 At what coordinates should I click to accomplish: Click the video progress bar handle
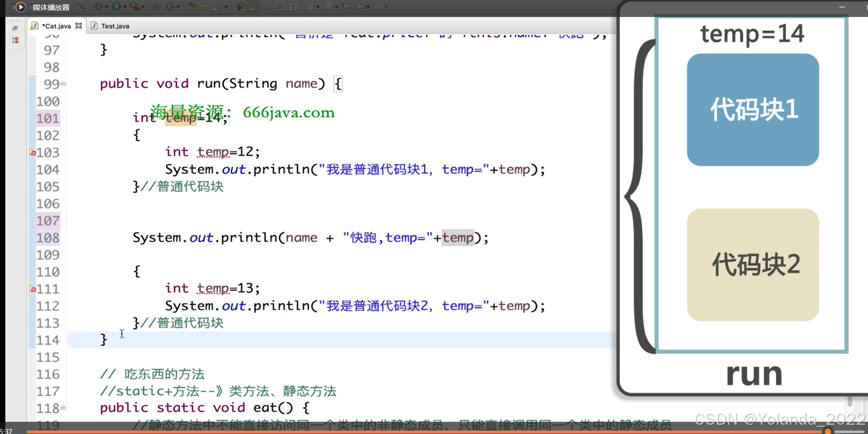coord(828,431)
